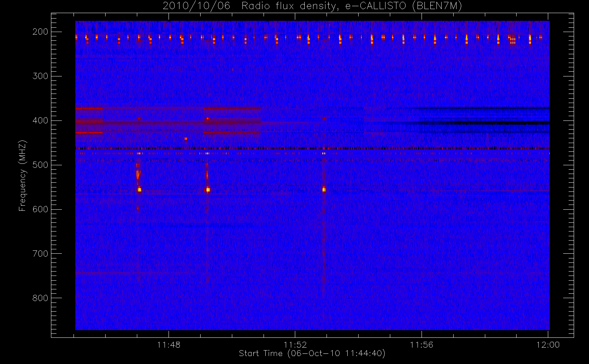
Task: Click the 700 frequency tick label
Action: pyautogui.click(x=40, y=254)
